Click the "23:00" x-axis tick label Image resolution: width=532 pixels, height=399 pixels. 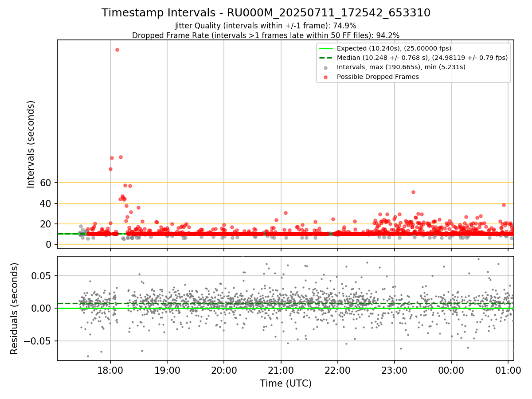pyautogui.click(x=395, y=370)
